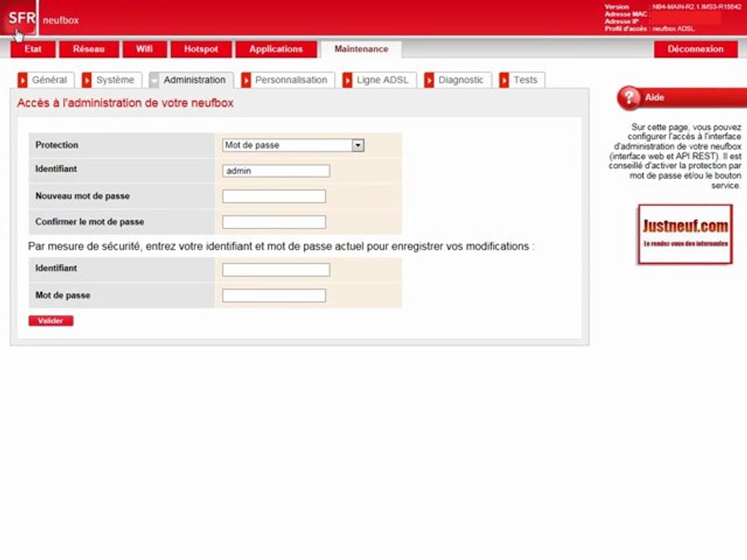Image resolution: width=747 pixels, height=560 pixels.
Task: Focus the Nouveau mot de passe field
Action: [274, 196]
